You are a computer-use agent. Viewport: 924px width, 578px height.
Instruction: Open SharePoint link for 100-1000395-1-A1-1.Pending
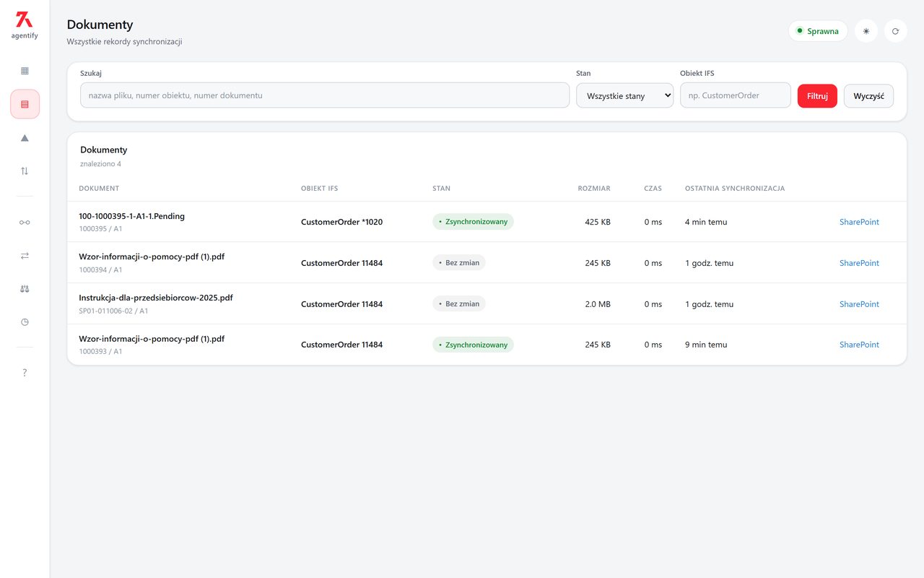click(x=859, y=222)
